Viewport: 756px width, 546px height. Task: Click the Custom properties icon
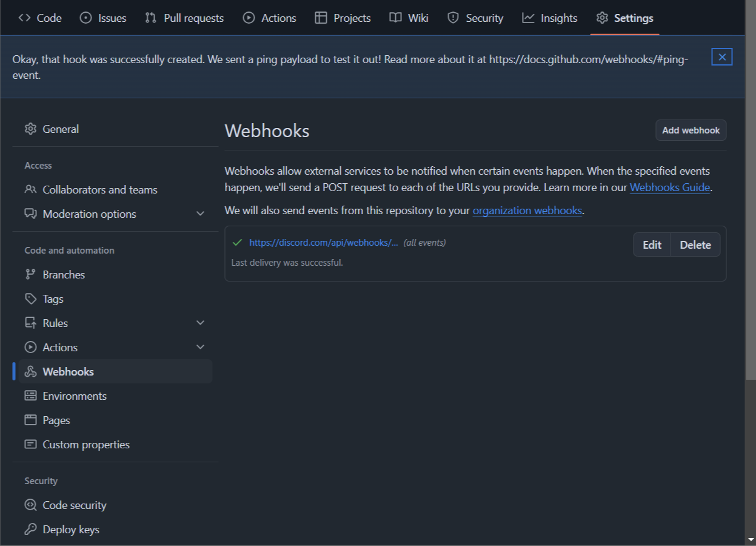click(x=30, y=444)
